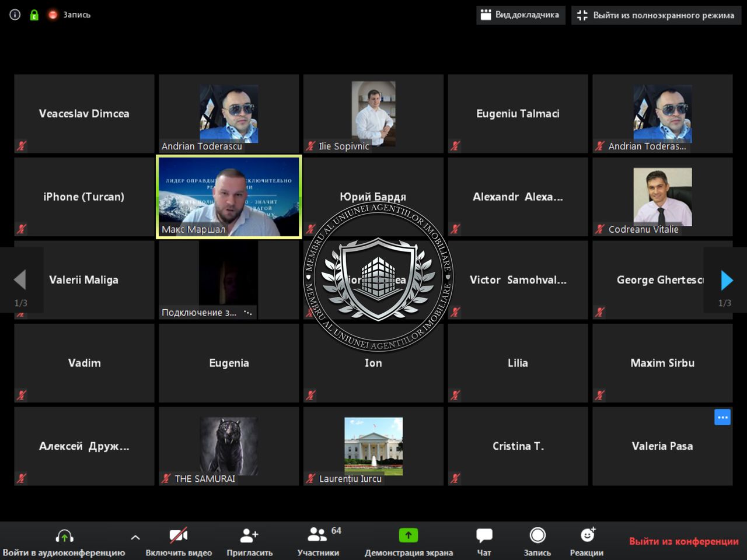Go to next gallery page
Screen dimensions: 747x560
(x=725, y=280)
